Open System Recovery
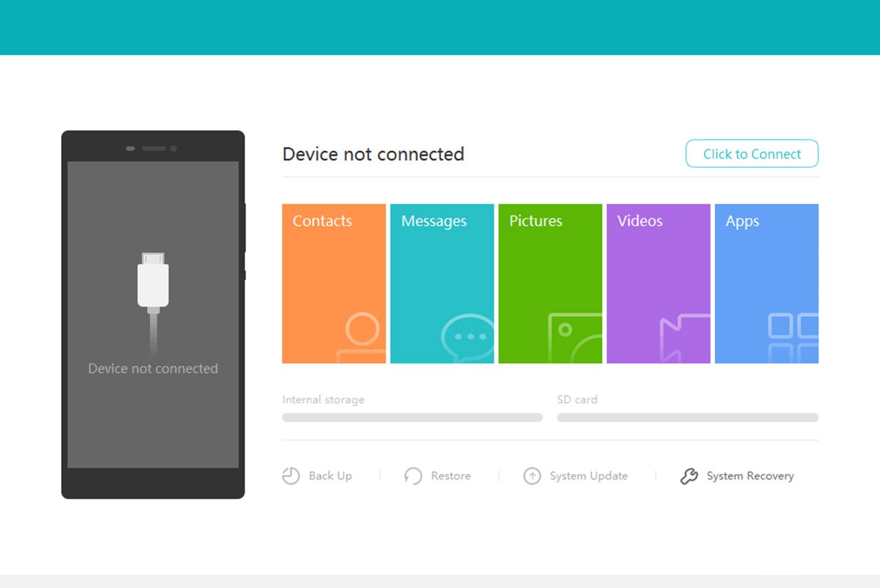 coord(690,475)
